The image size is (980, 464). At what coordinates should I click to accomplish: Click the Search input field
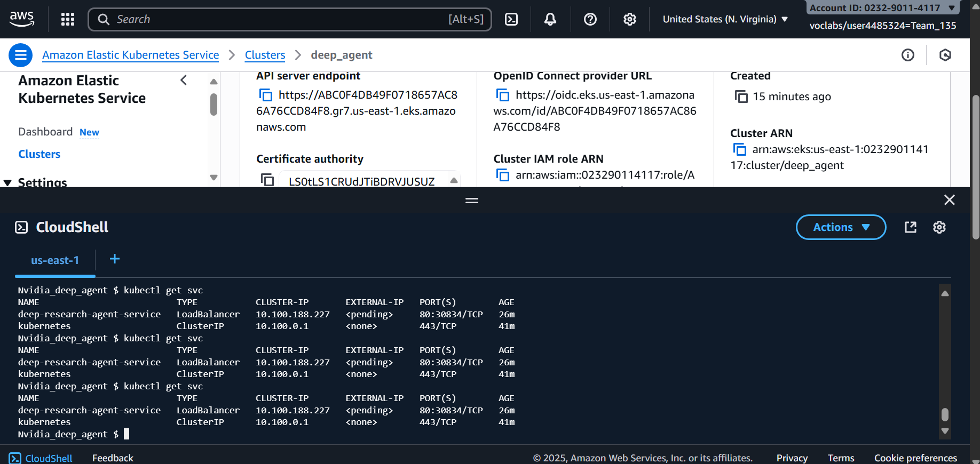(x=290, y=19)
